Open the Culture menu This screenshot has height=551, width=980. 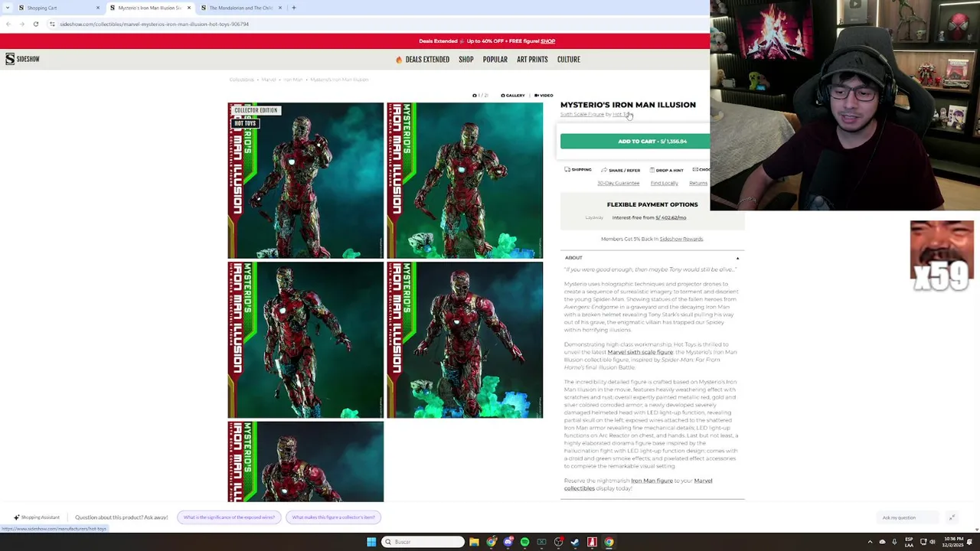tap(569, 59)
